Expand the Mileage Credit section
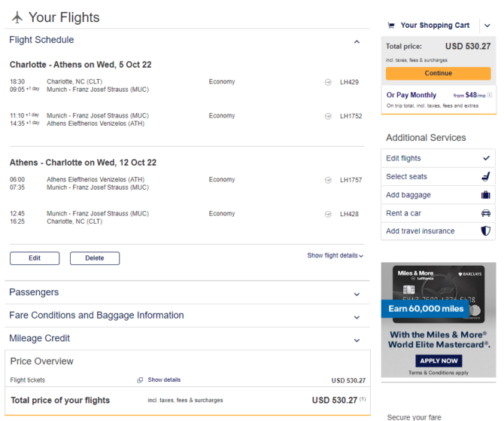 click(x=357, y=340)
